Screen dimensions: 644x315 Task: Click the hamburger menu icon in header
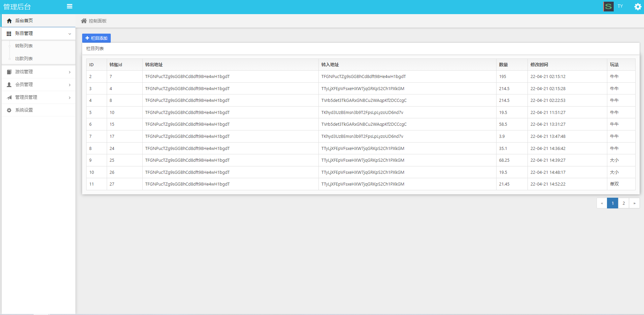pos(70,6)
